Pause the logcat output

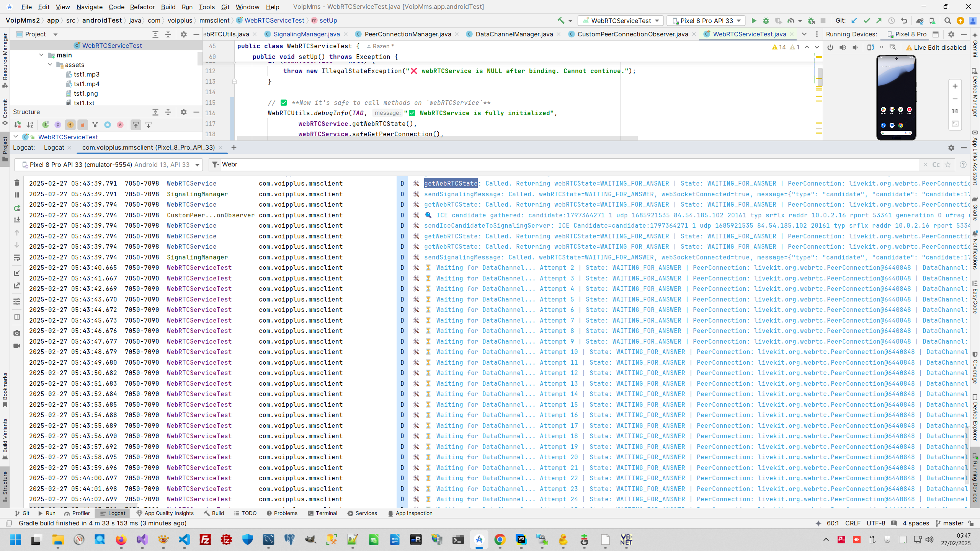(16, 195)
